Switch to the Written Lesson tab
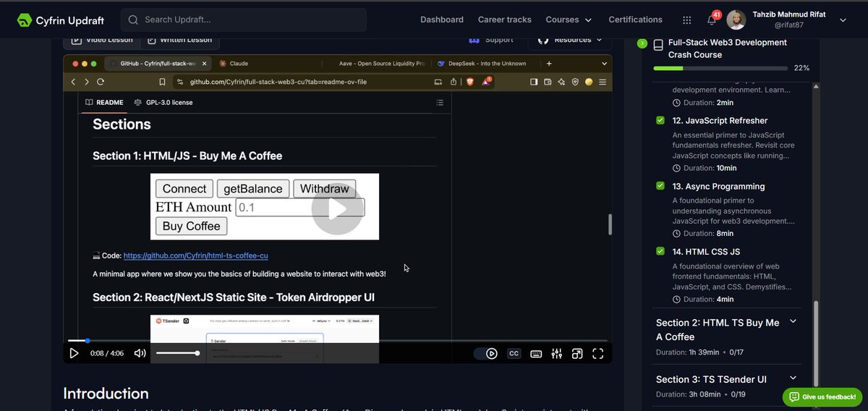Viewport: 868px width, 411px height. 179,40
